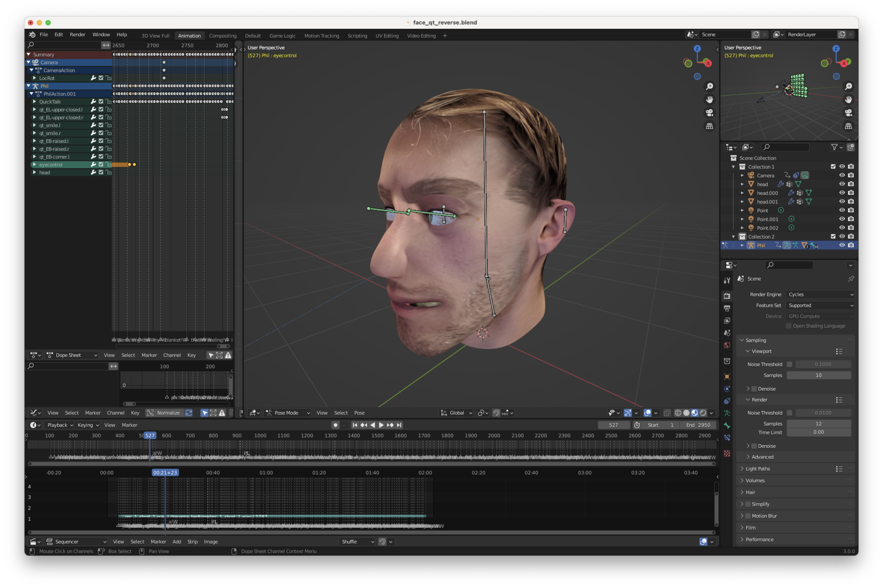Toggle Open Shading Language checkbox
This screenshot has height=588, width=883.
(788, 326)
